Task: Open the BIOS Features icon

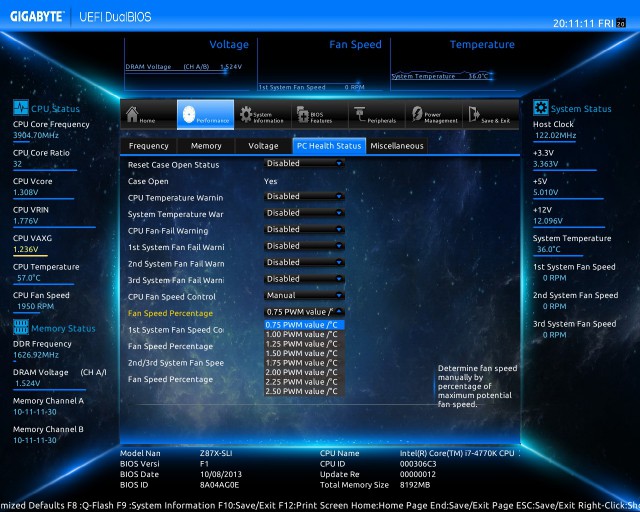Action: coord(303,114)
